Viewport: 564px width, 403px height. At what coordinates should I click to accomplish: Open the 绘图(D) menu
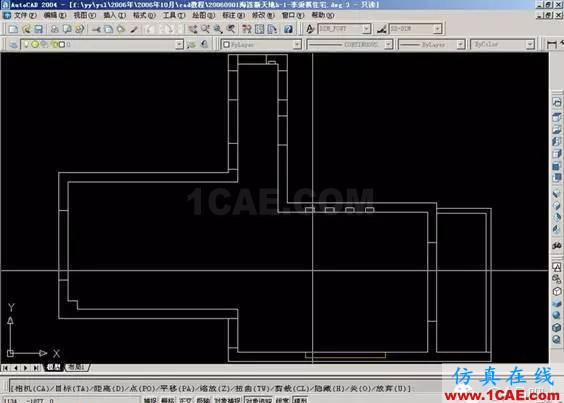(x=204, y=15)
